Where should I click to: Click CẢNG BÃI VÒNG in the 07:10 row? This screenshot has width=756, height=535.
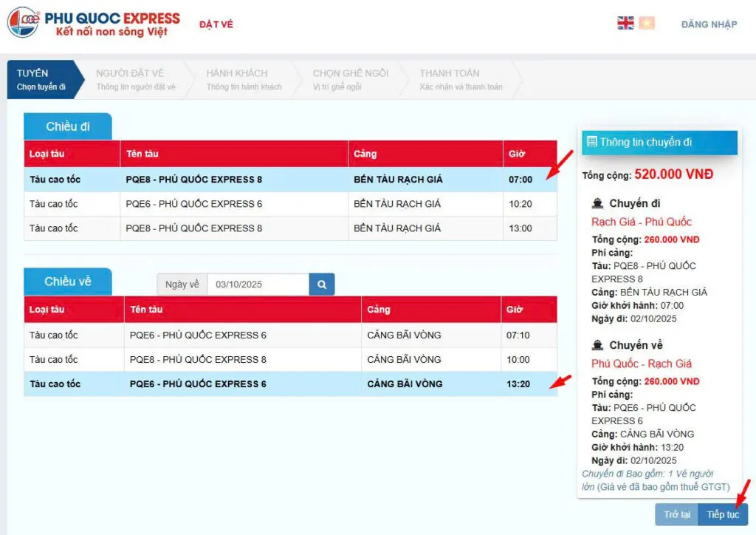(x=404, y=335)
